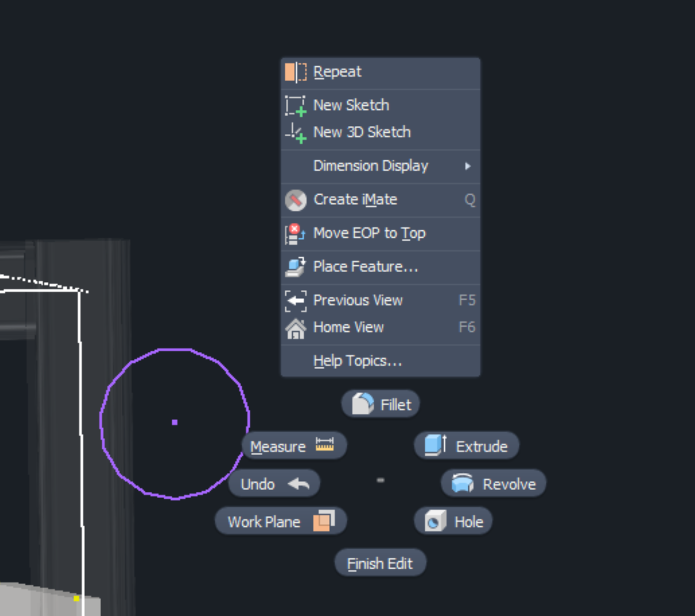Viewport: 695px width, 616px height.
Task: Click inside the purple sketched circle
Action: pos(174,423)
